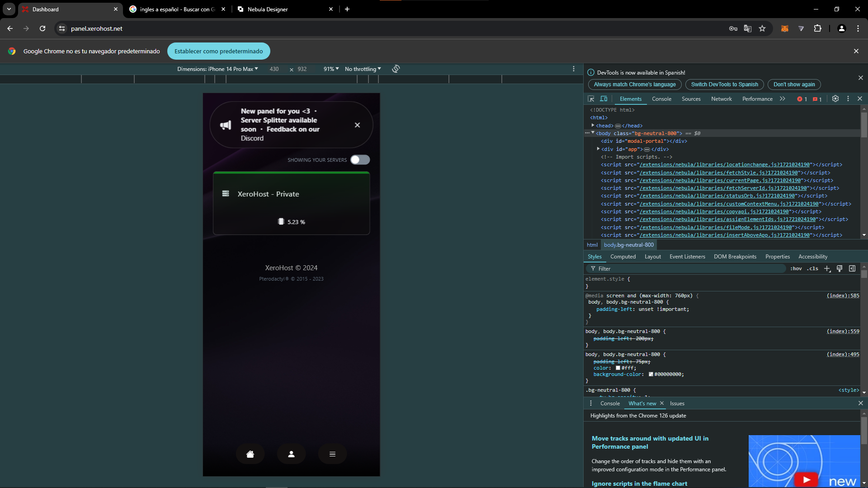
Task: Click the rotate device icon
Action: pyautogui.click(x=396, y=69)
